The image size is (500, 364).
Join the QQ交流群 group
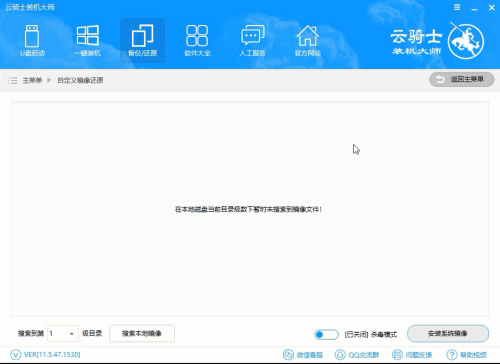[357, 355]
